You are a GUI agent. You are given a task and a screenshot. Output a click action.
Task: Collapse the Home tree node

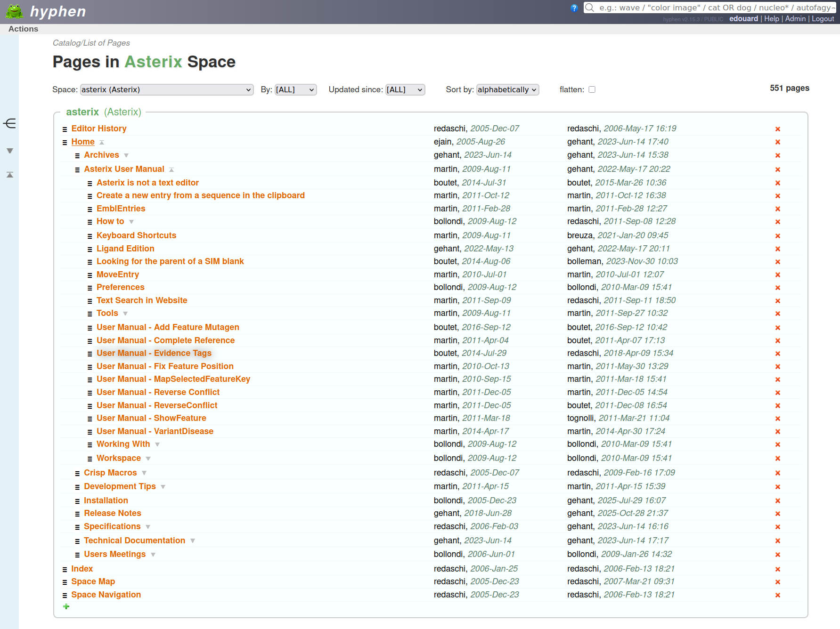pos(101,142)
